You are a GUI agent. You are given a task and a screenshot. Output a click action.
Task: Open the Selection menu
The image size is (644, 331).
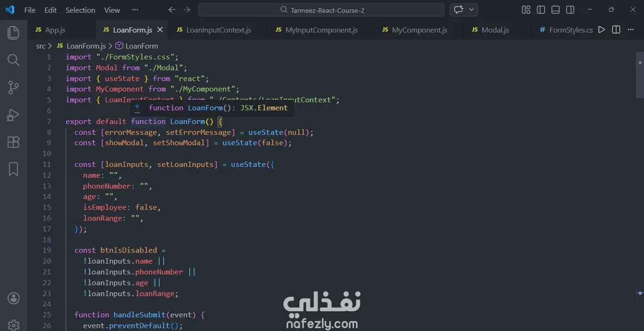point(81,10)
